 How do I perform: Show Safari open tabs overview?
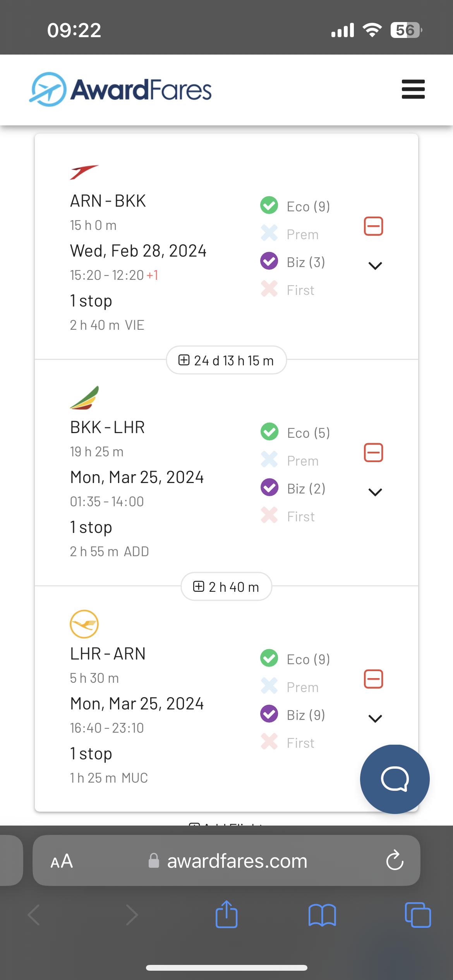tap(417, 915)
